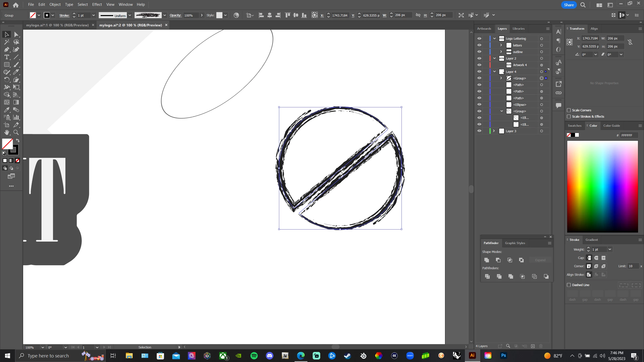This screenshot has height=362, width=644.
Task: Select the Type tool
Action: tap(7, 57)
